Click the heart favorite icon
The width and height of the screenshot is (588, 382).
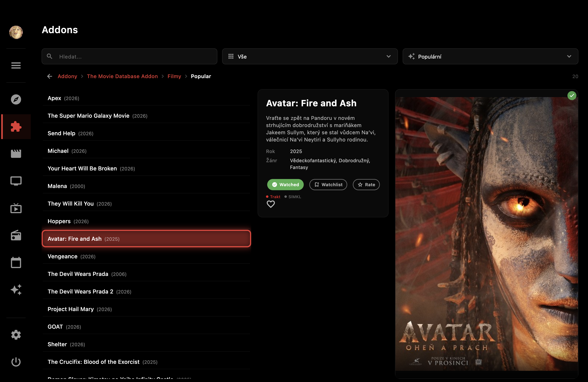point(271,204)
